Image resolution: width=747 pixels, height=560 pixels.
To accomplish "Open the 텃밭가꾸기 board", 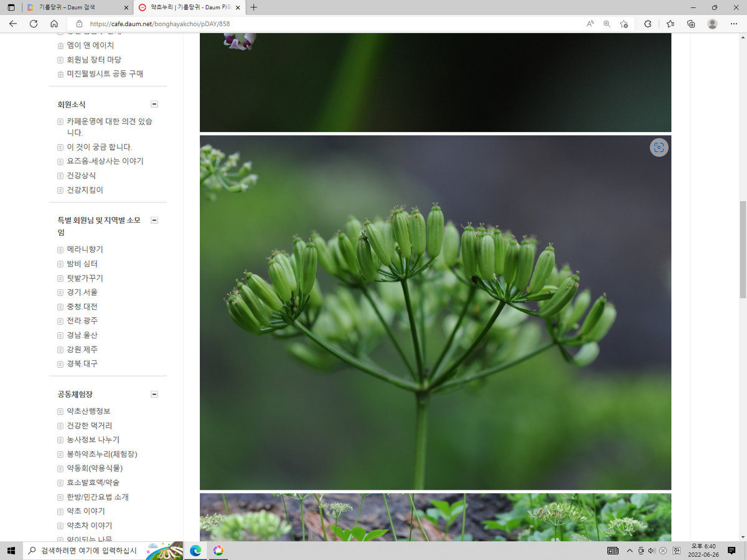I will [85, 278].
